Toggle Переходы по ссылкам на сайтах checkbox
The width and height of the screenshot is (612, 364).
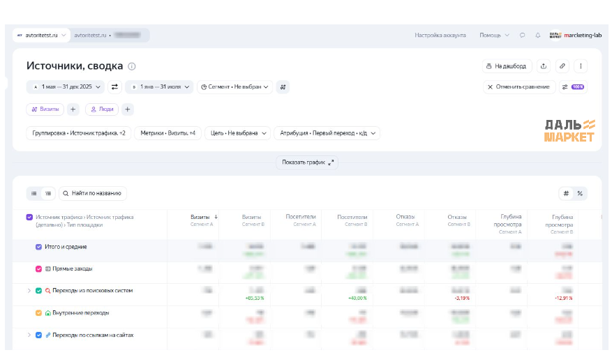coord(38,335)
